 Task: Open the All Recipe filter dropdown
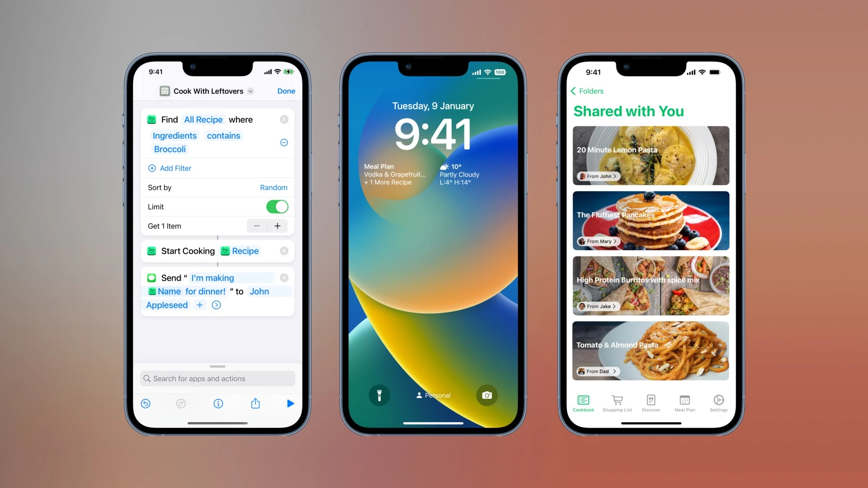tap(203, 119)
